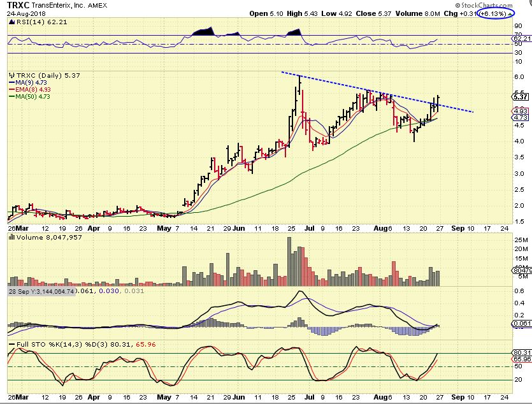The height and width of the screenshot is (404, 532).
Task: Click the TRXC ticker symbol in the header
Action: point(18,5)
